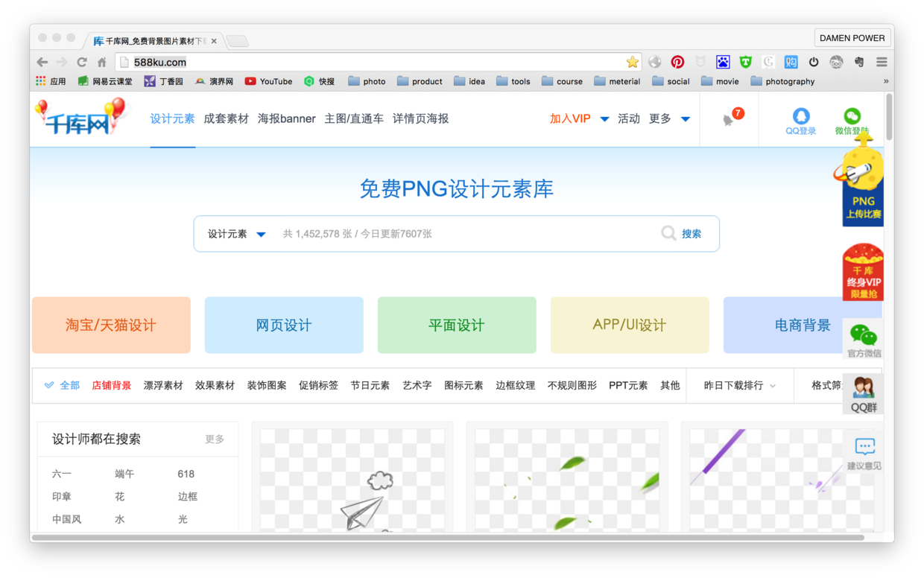Open the 平面设计 category tile
Image resolution: width=924 pixels, height=578 pixels.
tap(457, 325)
